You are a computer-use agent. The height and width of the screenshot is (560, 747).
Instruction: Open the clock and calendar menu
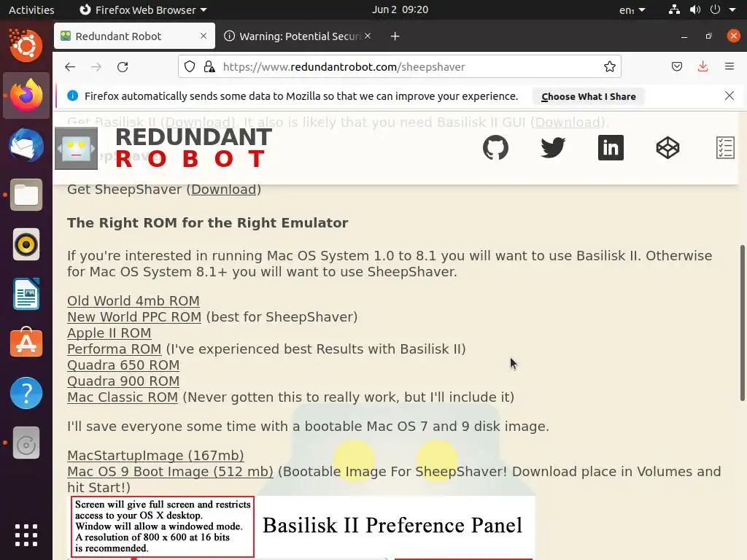pos(400,9)
